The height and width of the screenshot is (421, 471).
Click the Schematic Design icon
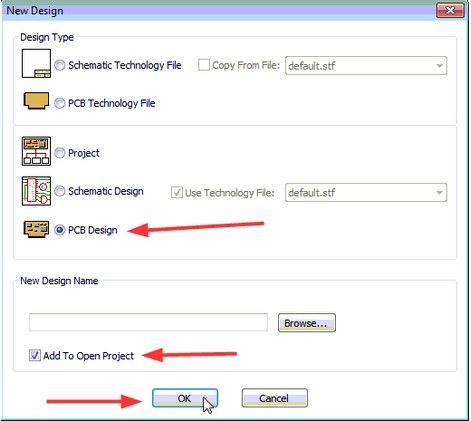point(36,191)
